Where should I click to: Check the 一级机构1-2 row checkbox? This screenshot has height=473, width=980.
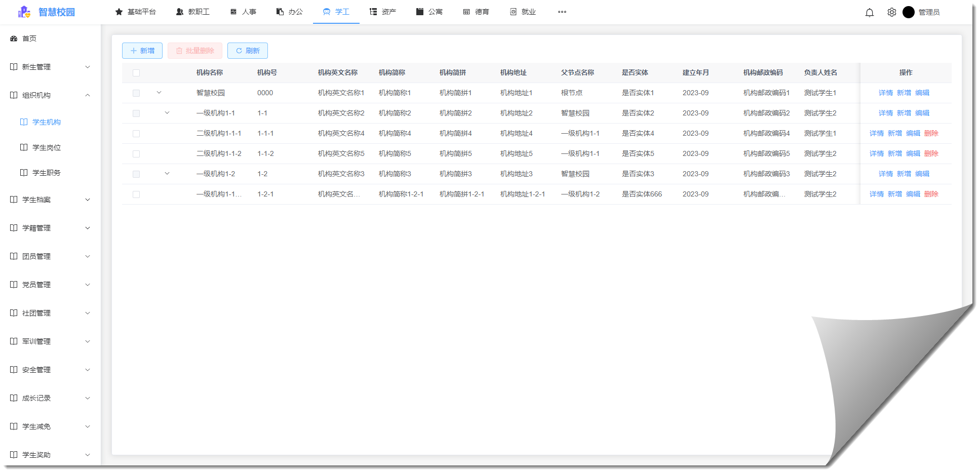point(136,174)
